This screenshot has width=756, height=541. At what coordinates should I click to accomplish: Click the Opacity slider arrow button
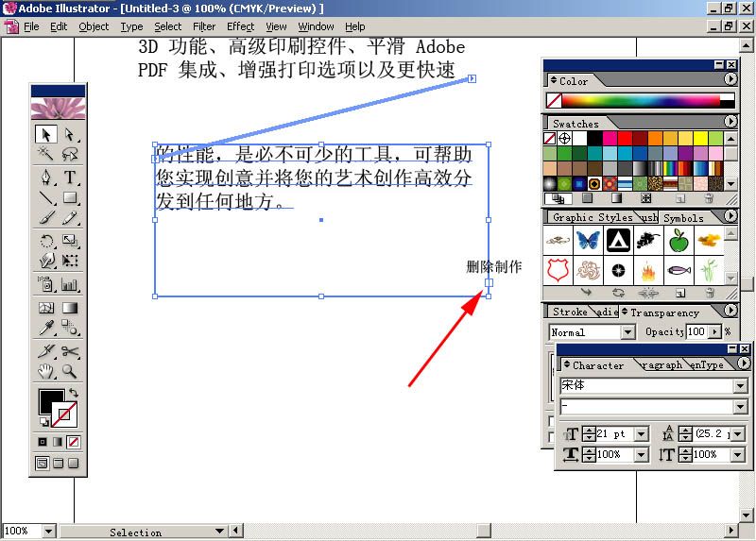tap(715, 332)
